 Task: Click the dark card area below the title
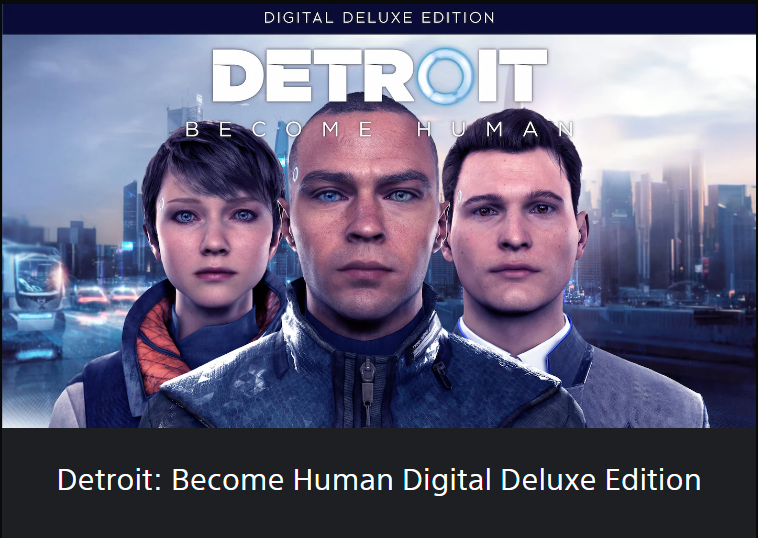(x=379, y=518)
